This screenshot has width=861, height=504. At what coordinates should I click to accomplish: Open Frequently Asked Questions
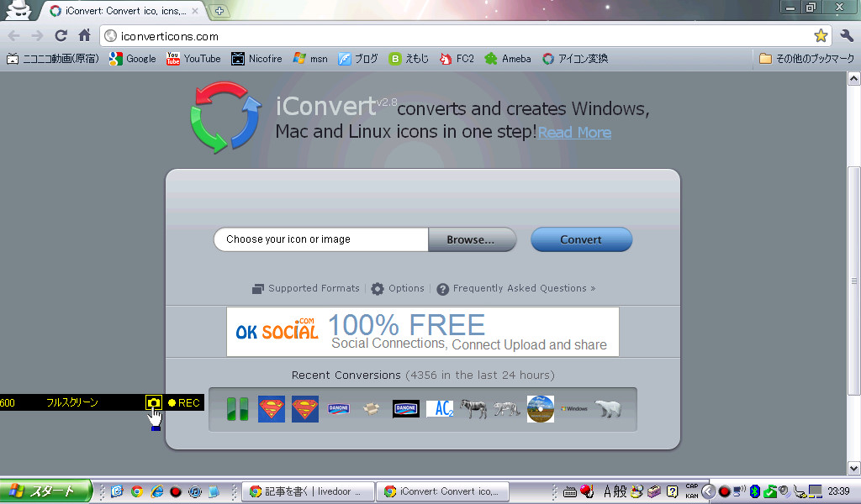point(516,288)
